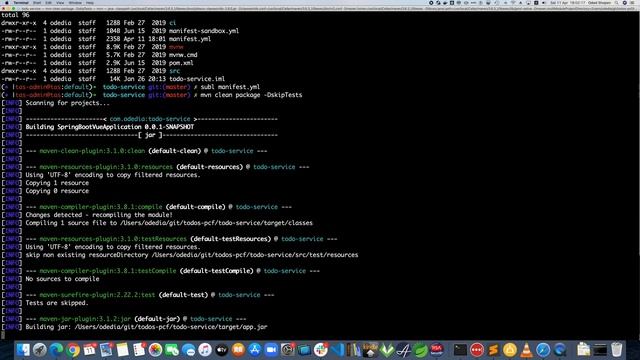Screen dimensions: 640x360
Task: Click the 'mvnw.cmd' file name
Action: [183, 55]
